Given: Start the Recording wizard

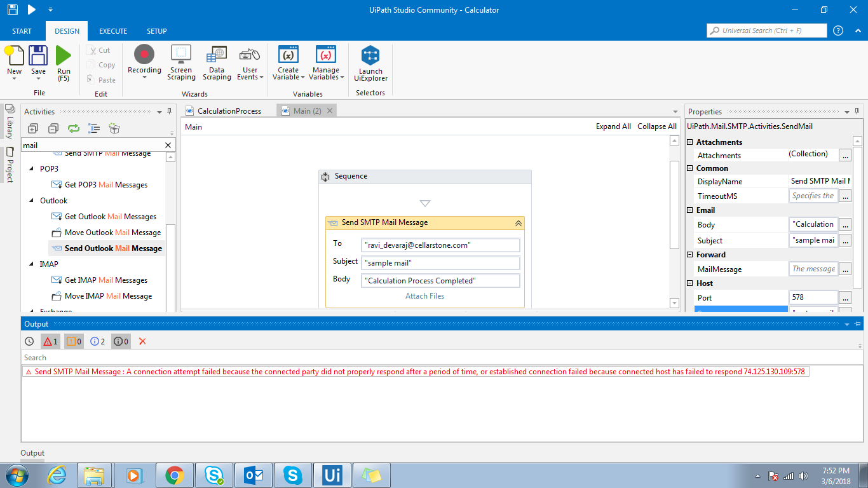Looking at the screenshot, I should pyautogui.click(x=144, y=62).
